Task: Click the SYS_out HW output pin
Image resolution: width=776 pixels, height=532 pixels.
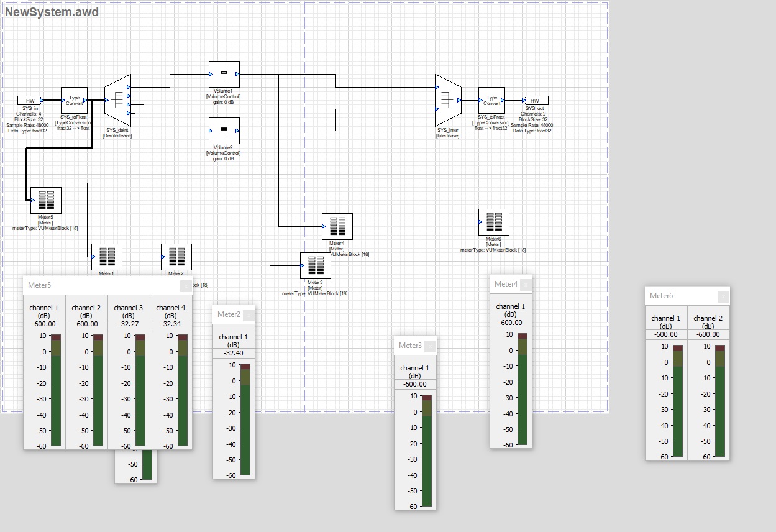Action: tap(536, 100)
